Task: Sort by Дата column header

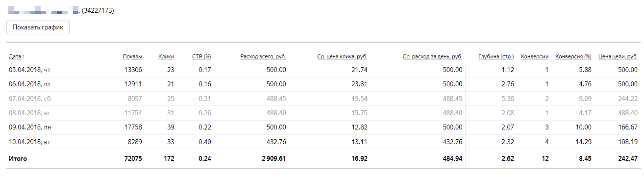Action: (15, 57)
